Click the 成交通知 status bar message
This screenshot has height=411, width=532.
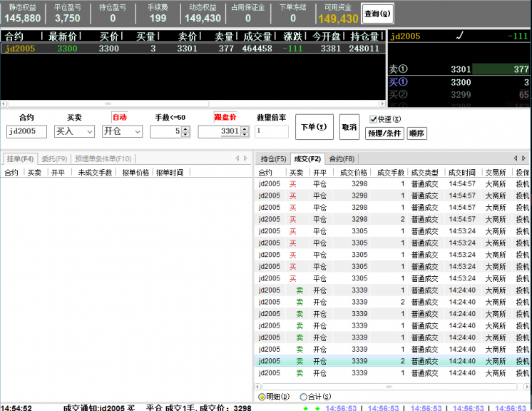coord(157,407)
